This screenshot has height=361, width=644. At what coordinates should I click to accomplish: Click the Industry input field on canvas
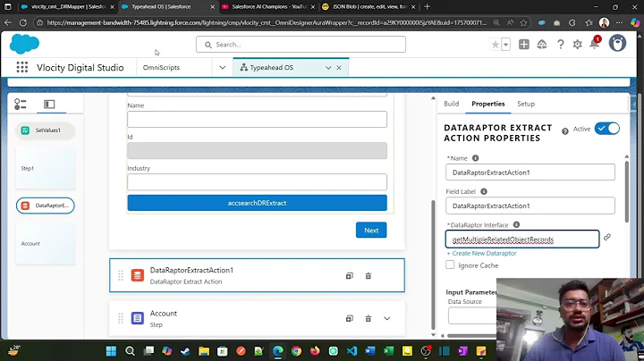click(x=257, y=182)
